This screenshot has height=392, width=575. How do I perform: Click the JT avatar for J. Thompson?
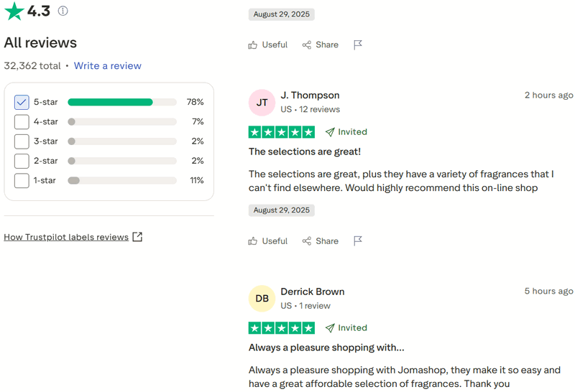262,103
